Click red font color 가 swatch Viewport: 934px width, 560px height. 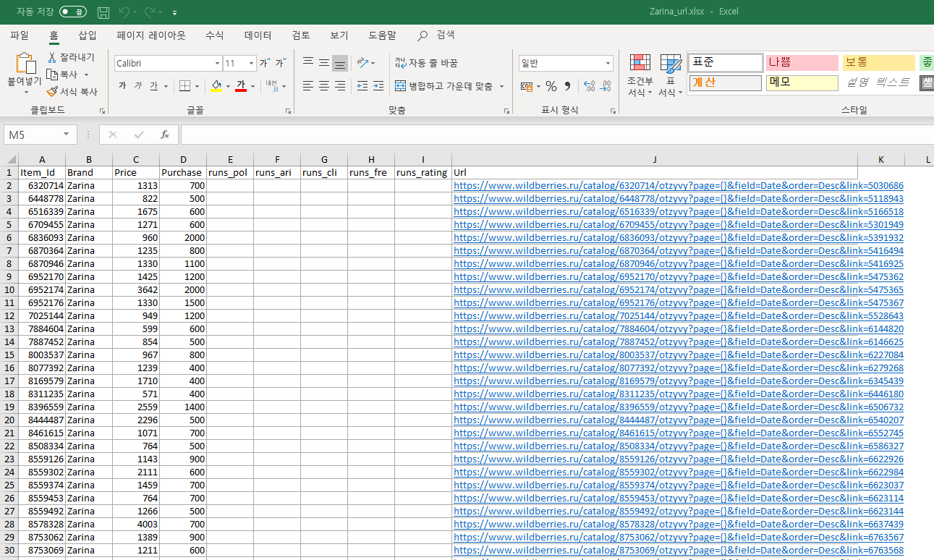(241, 86)
